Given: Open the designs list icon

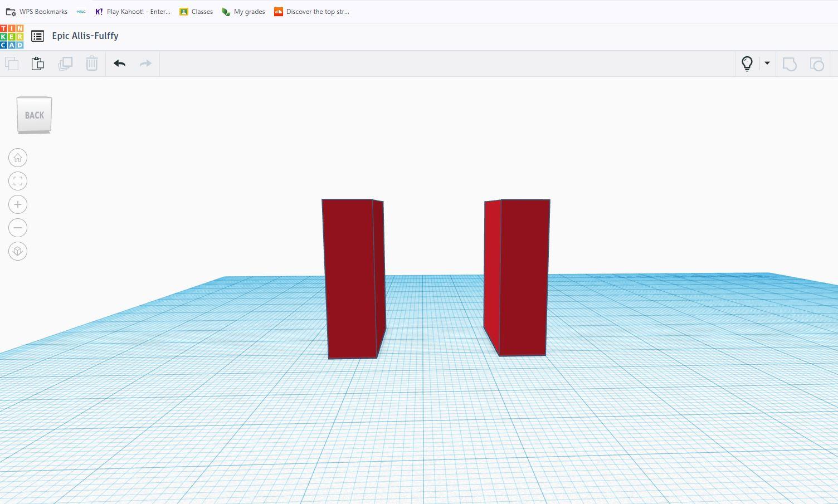Looking at the screenshot, I should 37,36.
